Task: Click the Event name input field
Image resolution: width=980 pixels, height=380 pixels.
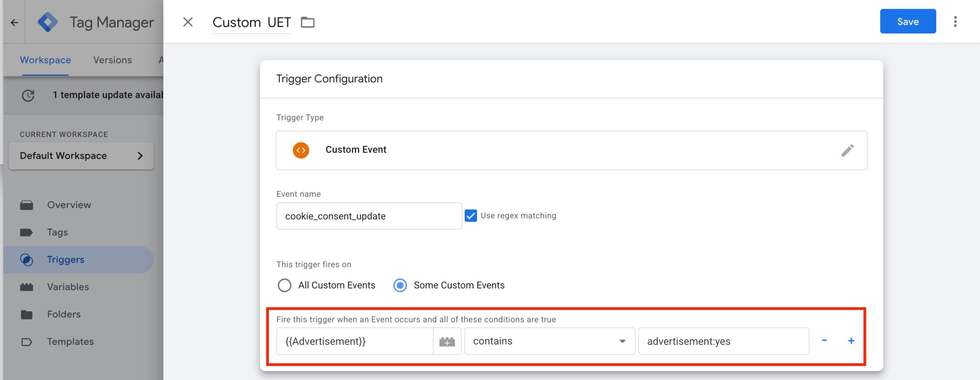Action: point(369,216)
